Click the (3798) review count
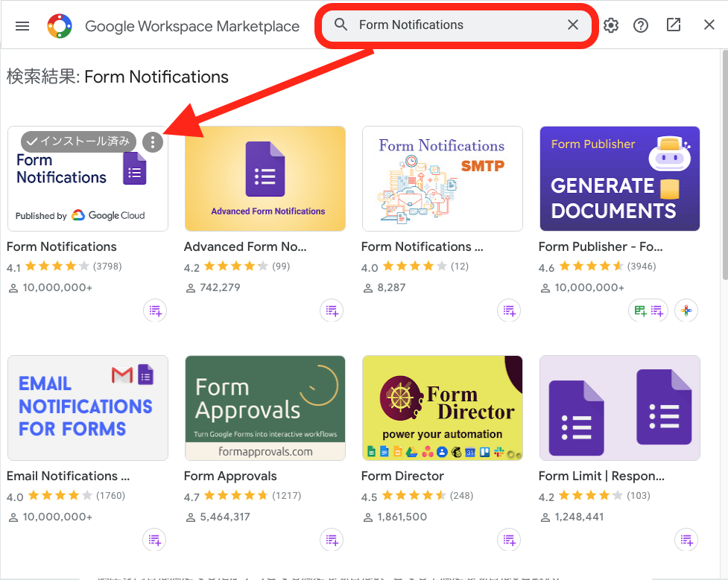Screen dimensions: 728x580 tap(107, 267)
